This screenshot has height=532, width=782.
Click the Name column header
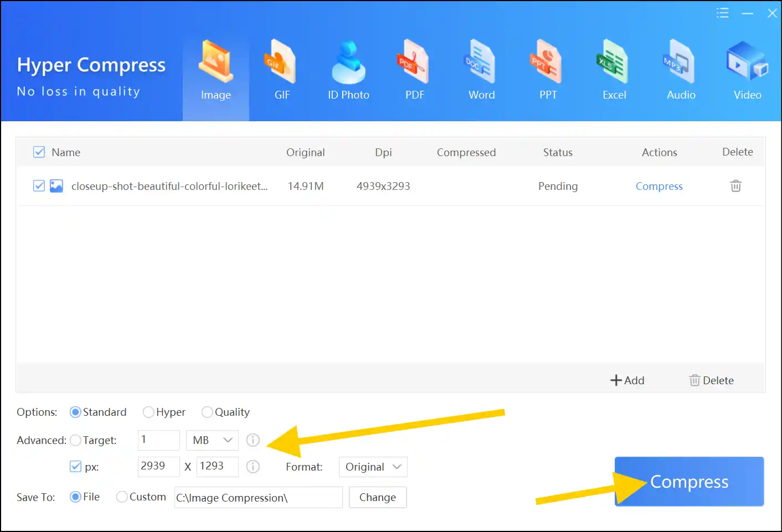pyautogui.click(x=66, y=152)
